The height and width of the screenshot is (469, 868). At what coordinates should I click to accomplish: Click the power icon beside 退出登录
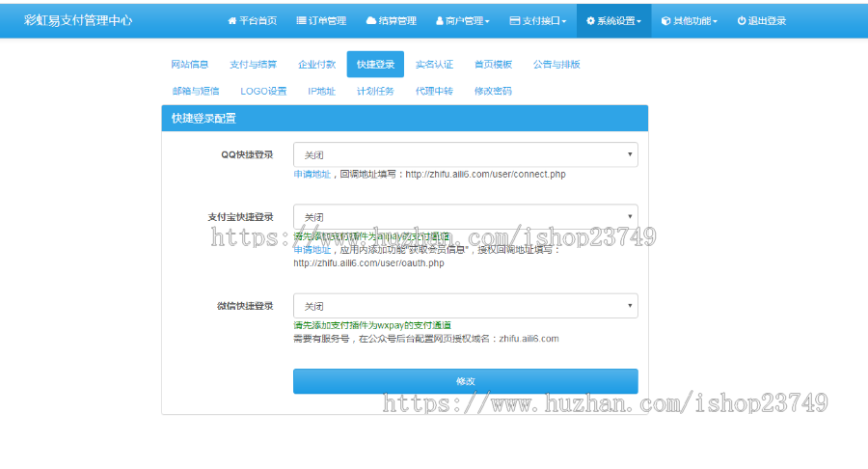tap(742, 21)
